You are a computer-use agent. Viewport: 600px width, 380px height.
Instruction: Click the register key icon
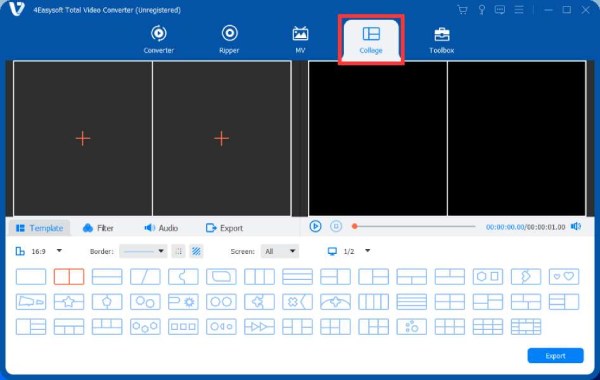coord(482,10)
